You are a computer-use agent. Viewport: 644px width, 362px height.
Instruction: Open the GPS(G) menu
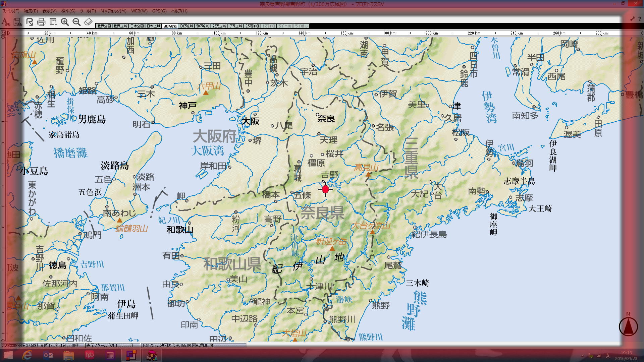159,11
